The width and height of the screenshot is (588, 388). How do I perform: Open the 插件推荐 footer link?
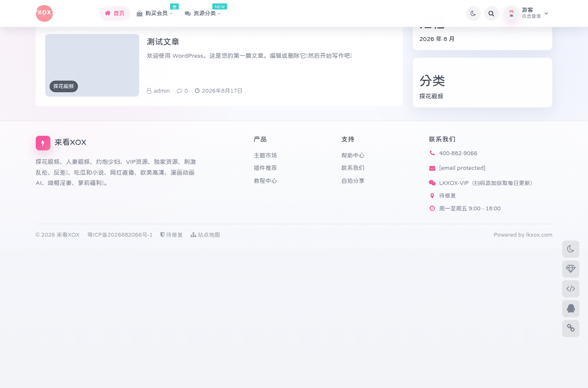point(265,168)
